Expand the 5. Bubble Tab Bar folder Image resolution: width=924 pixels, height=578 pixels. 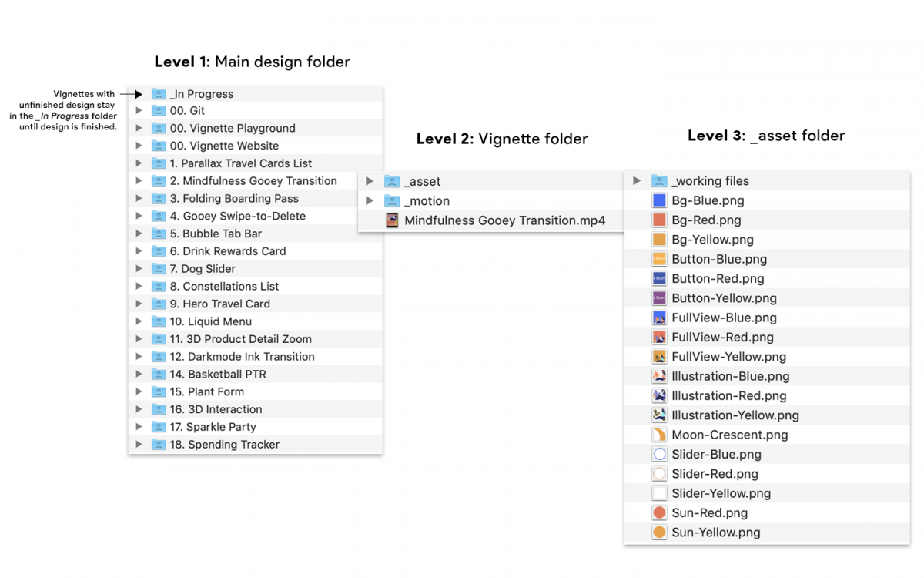pos(139,233)
